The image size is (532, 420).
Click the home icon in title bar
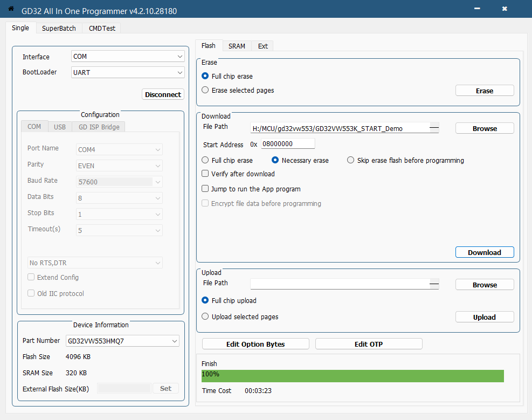(x=11, y=9)
